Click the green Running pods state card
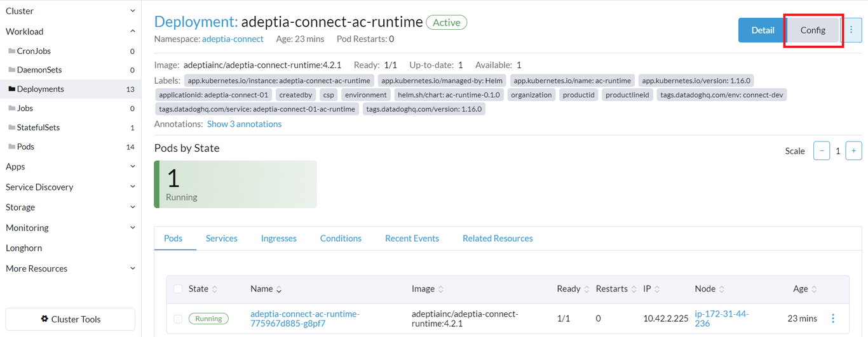This screenshot has width=868, height=337. point(236,184)
